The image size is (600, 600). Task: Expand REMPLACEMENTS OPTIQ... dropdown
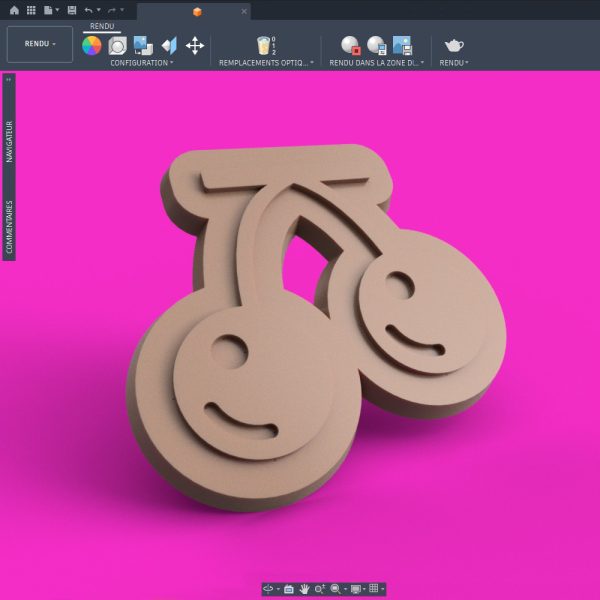pos(266,63)
